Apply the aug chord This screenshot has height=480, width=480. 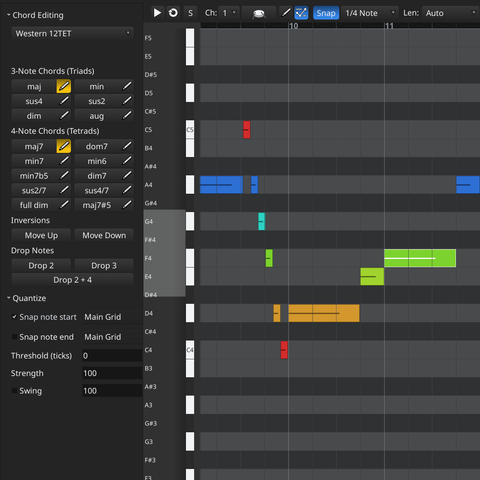[97, 116]
